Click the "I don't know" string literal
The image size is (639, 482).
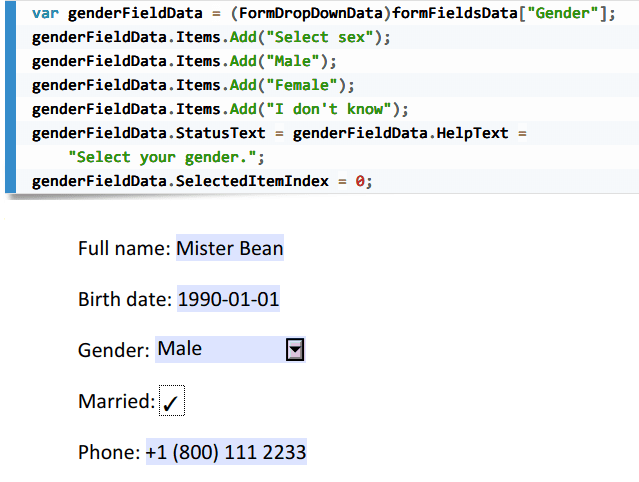click(x=328, y=109)
